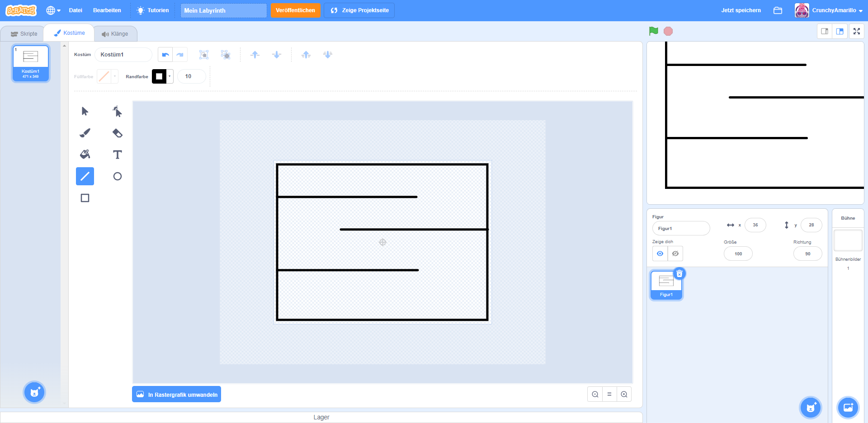Open the language globe dropdown

[53, 10]
